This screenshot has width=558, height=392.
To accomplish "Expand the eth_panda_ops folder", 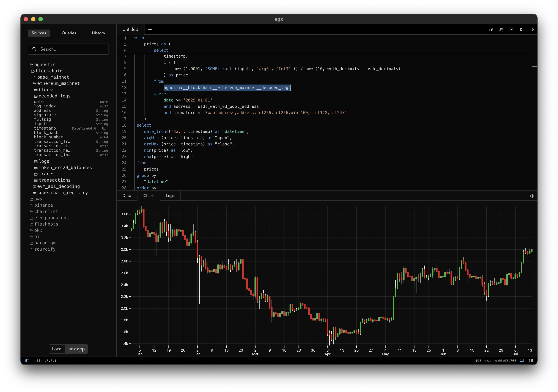I will [49, 218].
